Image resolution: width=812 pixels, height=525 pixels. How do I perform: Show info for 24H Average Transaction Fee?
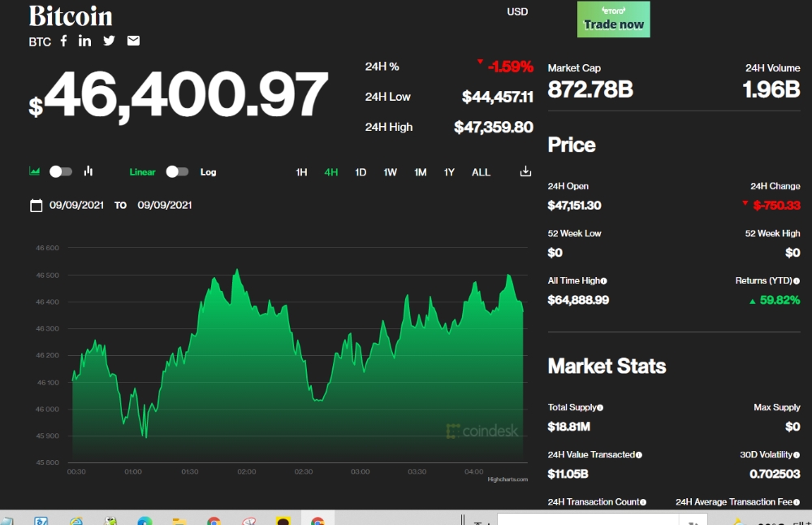797,502
